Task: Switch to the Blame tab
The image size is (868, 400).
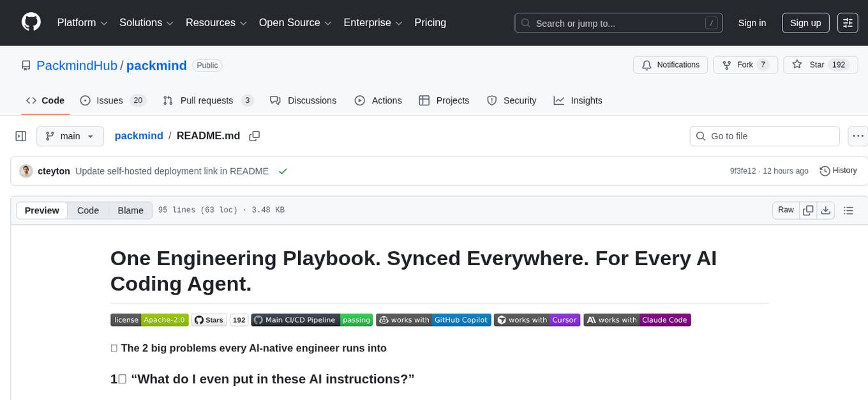Action: tap(130, 210)
